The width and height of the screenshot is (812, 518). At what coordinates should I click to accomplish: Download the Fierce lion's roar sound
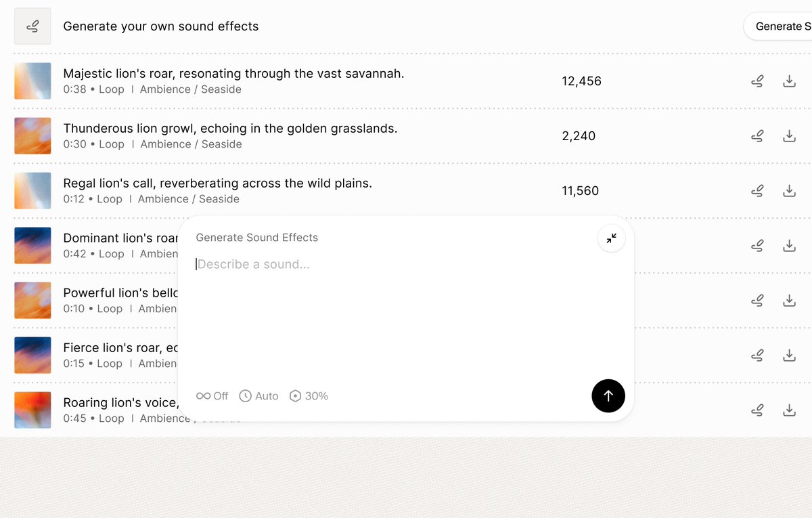pyautogui.click(x=789, y=355)
